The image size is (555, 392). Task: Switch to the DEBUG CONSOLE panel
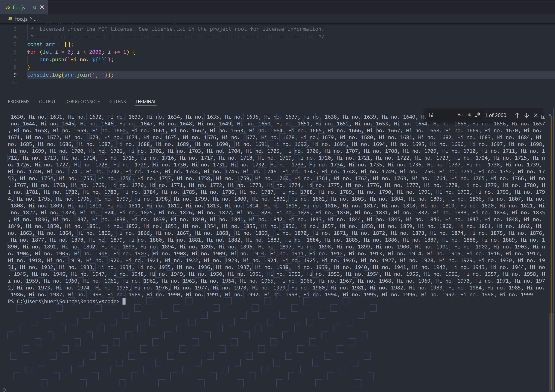click(x=82, y=102)
